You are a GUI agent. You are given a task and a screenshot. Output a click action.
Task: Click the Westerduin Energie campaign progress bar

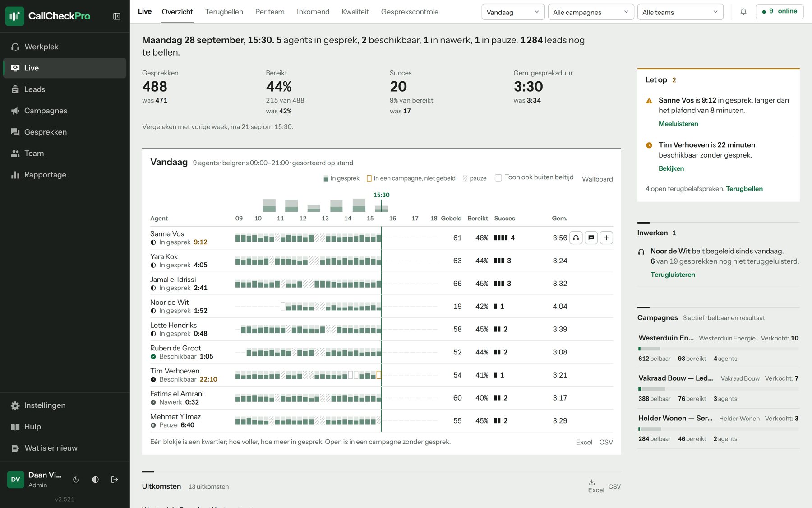pos(718,349)
